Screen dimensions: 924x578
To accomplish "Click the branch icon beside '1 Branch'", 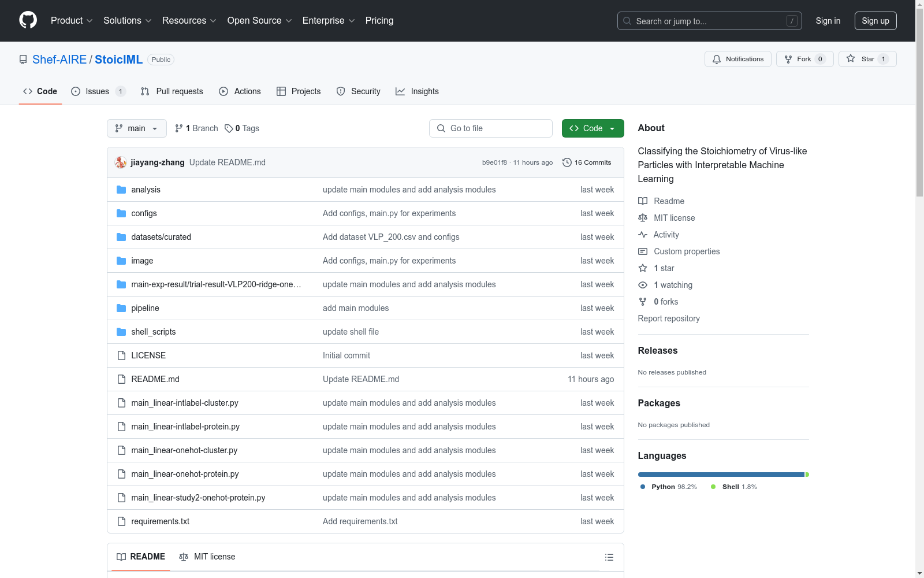I will pos(179,128).
